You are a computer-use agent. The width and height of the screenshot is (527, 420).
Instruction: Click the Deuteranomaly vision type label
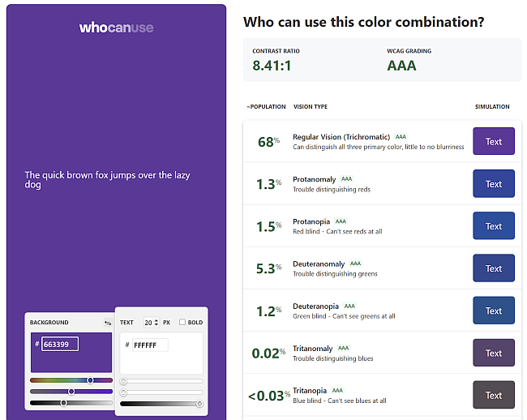coord(319,264)
